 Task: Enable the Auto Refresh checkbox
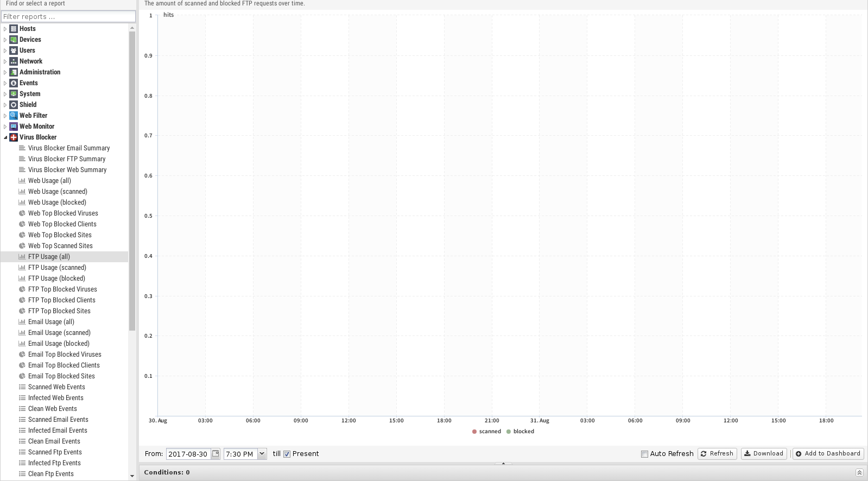pyautogui.click(x=644, y=454)
